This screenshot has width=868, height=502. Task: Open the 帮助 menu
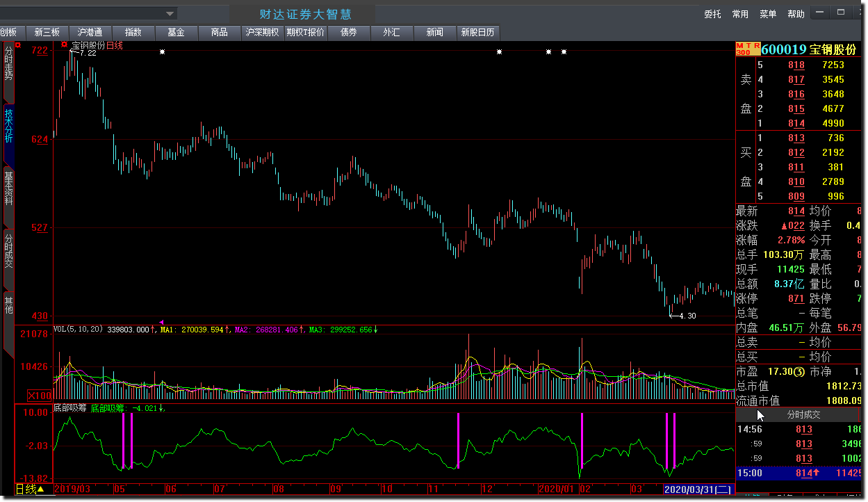click(x=796, y=14)
